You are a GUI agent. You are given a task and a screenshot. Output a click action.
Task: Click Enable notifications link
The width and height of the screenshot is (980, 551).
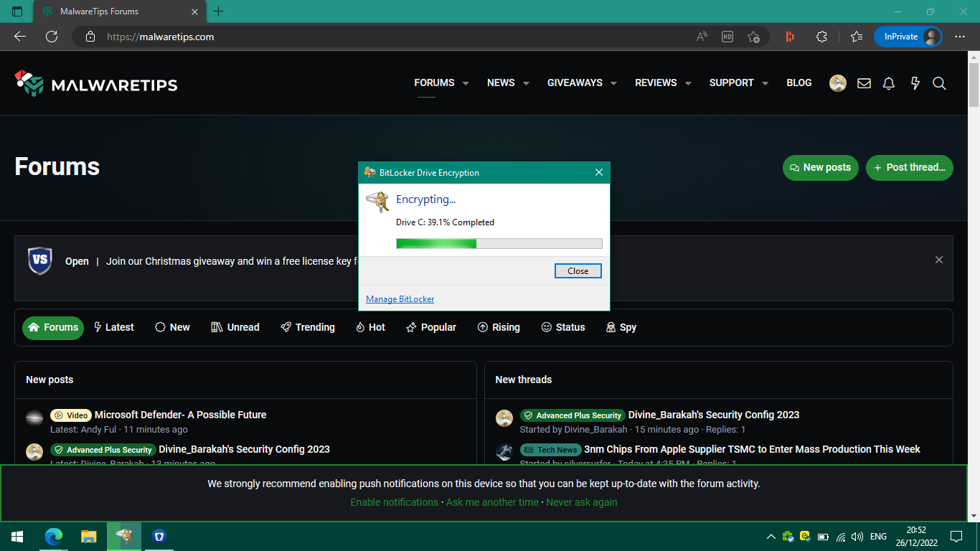(x=395, y=502)
